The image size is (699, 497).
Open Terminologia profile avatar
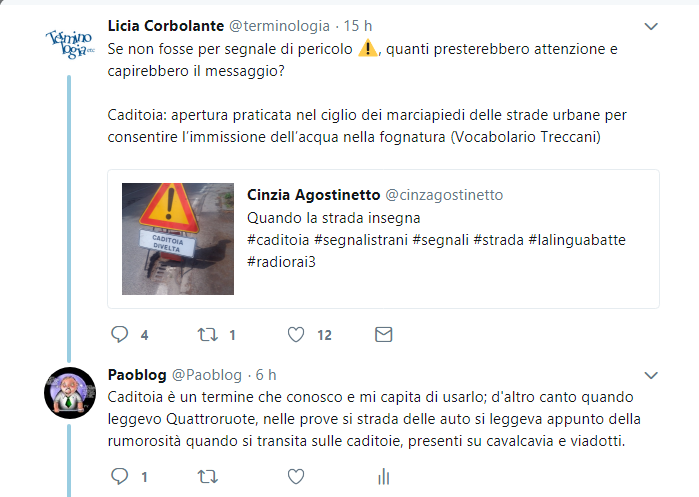[x=69, y=45]
